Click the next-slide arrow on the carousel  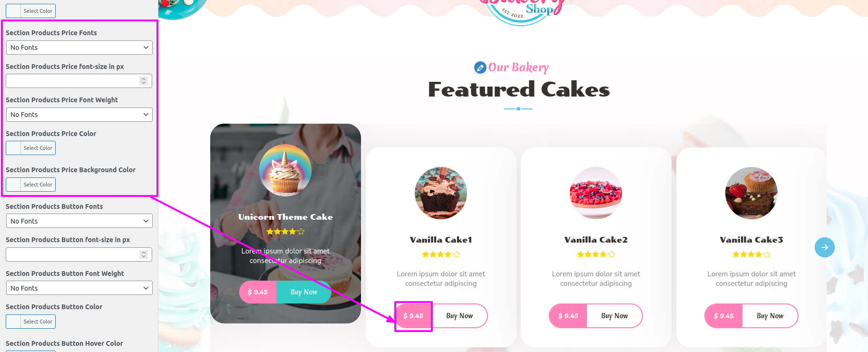[825, 247]
